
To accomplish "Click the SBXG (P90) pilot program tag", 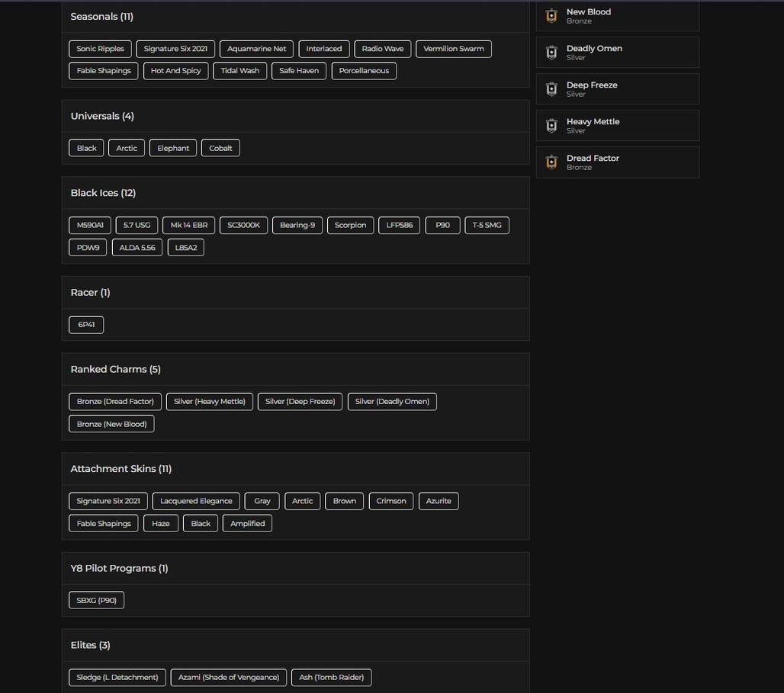I will (x=96, y=600).
